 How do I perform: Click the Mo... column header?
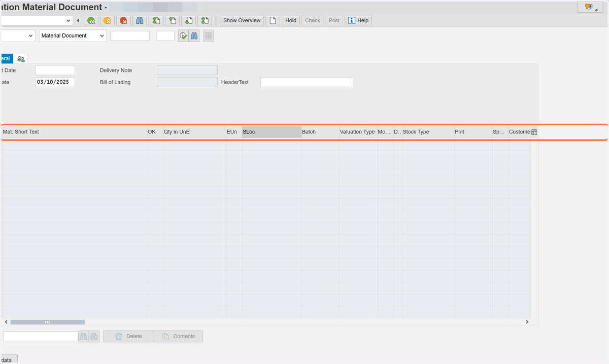click(x=385, y=132)
